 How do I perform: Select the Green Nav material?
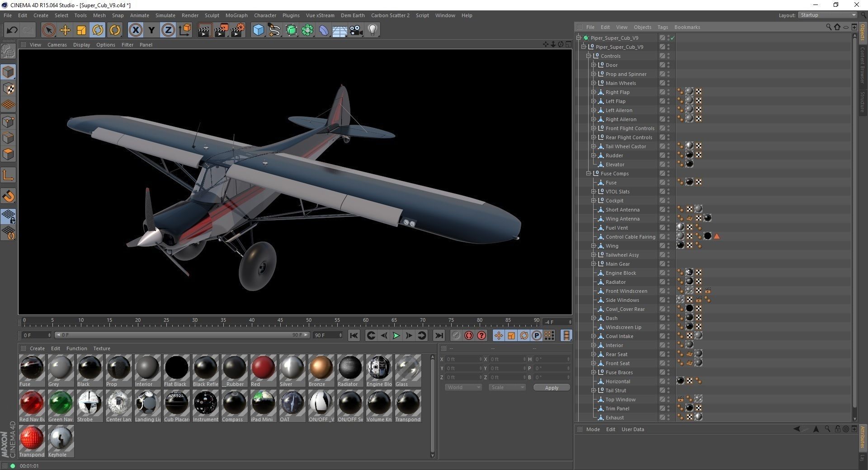[60, 406]
